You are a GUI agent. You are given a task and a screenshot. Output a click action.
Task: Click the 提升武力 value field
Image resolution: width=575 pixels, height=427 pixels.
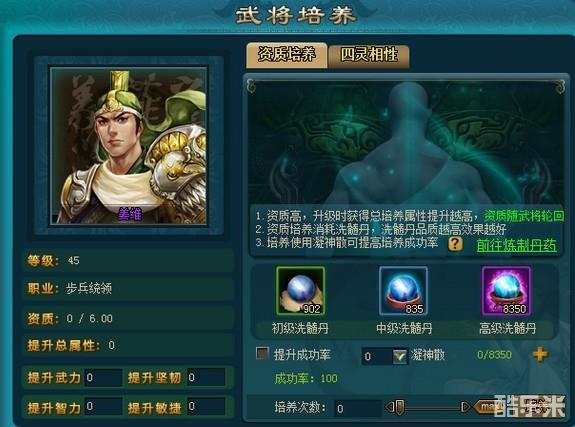103,377
